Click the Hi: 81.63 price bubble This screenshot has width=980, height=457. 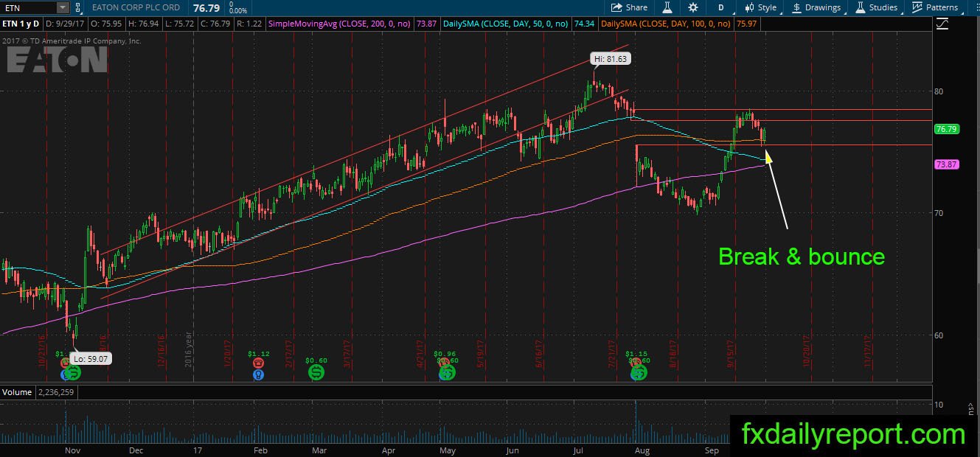pyautogui.click(x=611, y=58)
